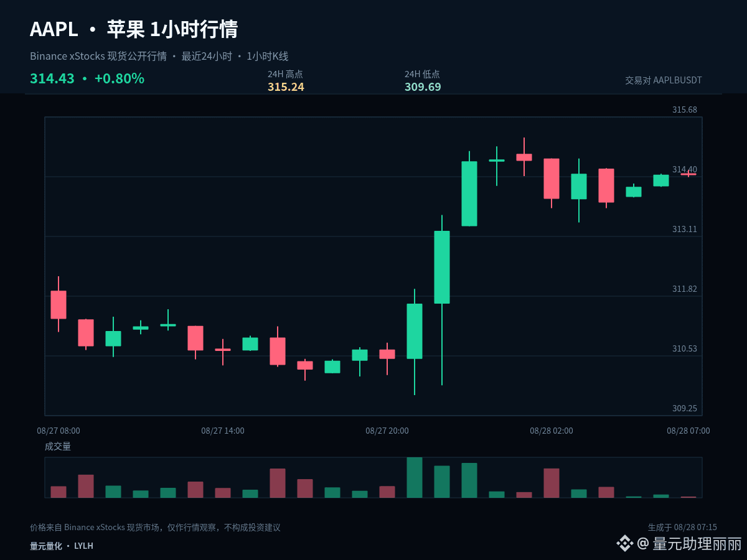Click the y-axis label 314.40

pos(685,169)
